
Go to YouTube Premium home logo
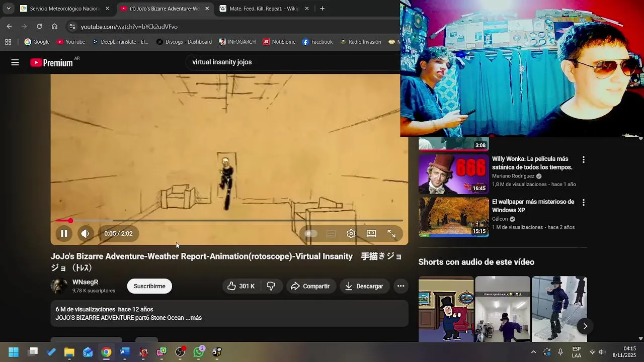coord(51,62)
